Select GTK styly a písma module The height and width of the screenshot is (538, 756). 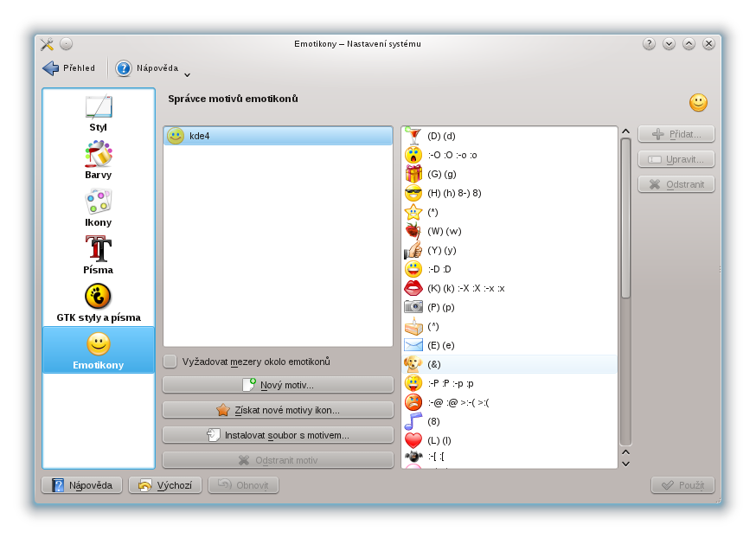point(99,303)
